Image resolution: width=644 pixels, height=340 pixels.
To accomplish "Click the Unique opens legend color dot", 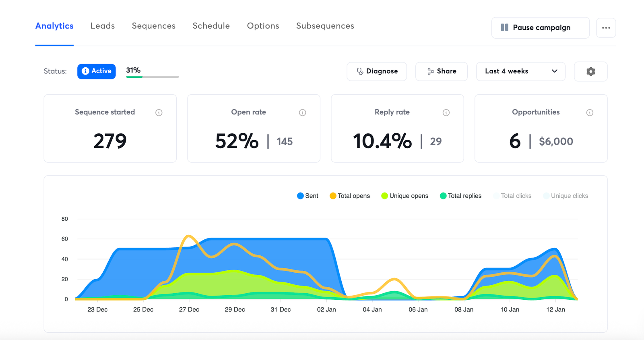I will click(384, 196).
